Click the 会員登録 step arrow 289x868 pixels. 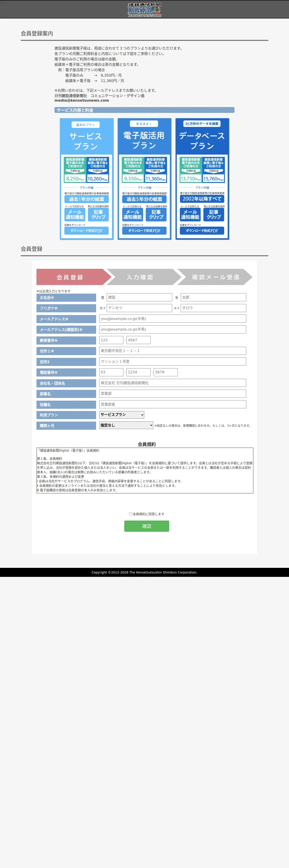74,277
